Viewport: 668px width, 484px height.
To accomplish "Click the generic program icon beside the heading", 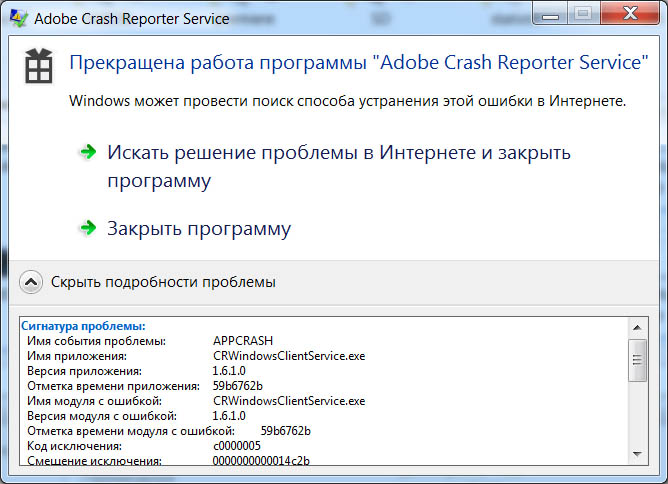I will tap(39, 66).
